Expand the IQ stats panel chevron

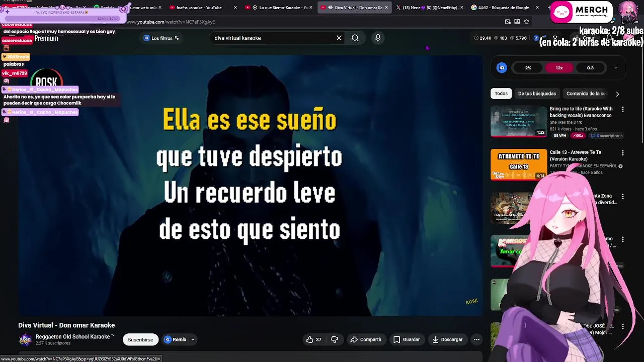(615, 68)
